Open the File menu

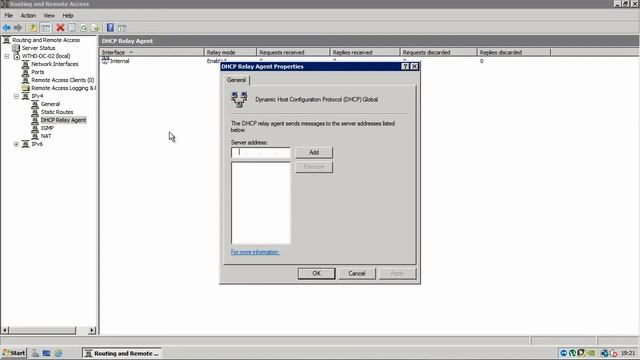(x=9, y=16)
